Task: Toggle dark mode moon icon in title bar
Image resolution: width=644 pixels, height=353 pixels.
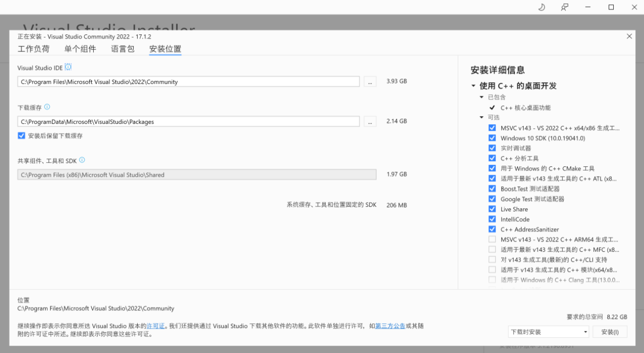Action: pyautogui.click(x=542, y=7)
